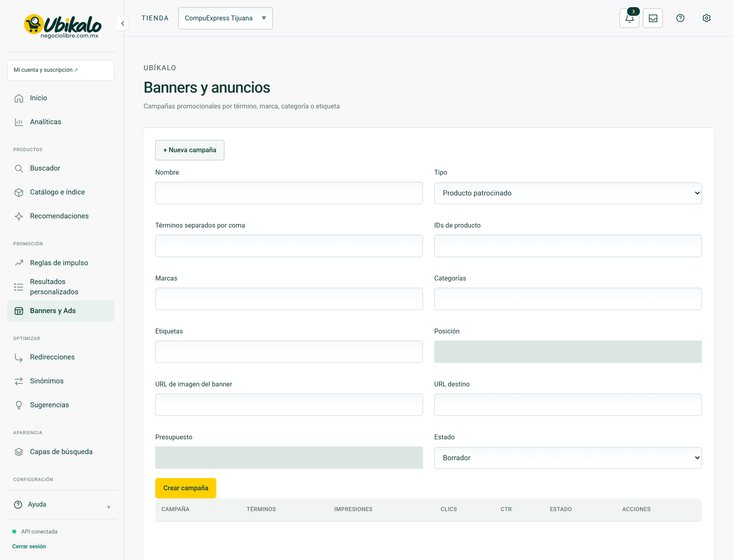
Task: Click the Presupuesto field
Action: (289, 458)
